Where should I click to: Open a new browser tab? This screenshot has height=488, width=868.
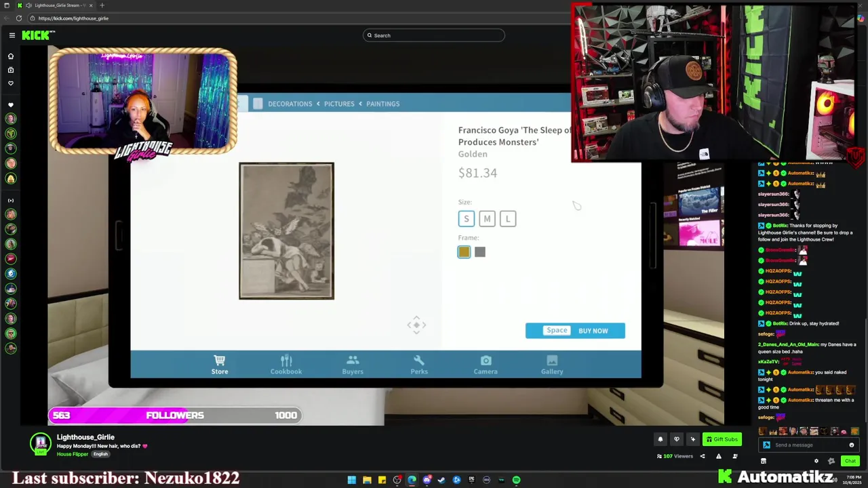[x=102, y=5]
